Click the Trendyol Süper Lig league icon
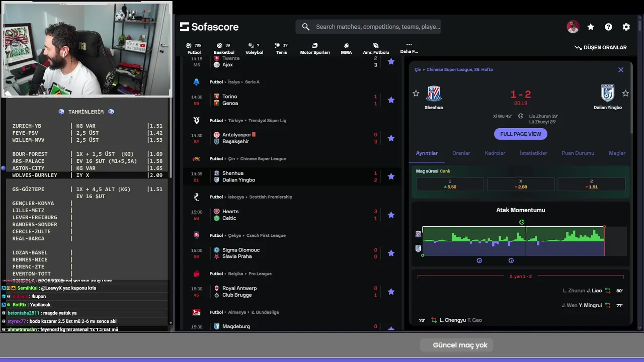 pyautogui.click(x=196, y=121)
